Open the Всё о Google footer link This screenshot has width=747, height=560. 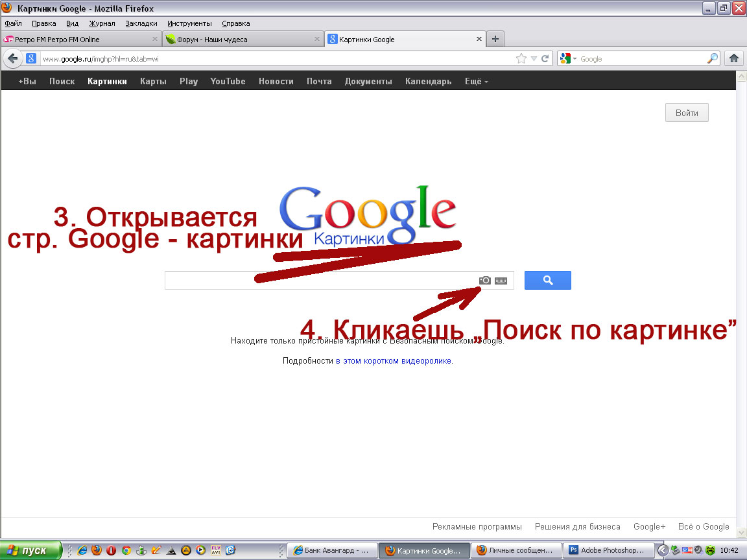[704, 527]
